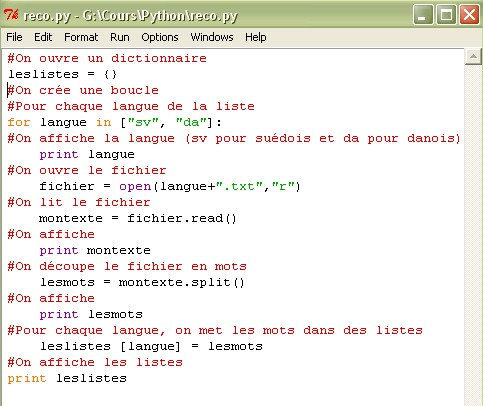Click the comment '#Pour chaque langue, on met les mots'

(215, 330)
